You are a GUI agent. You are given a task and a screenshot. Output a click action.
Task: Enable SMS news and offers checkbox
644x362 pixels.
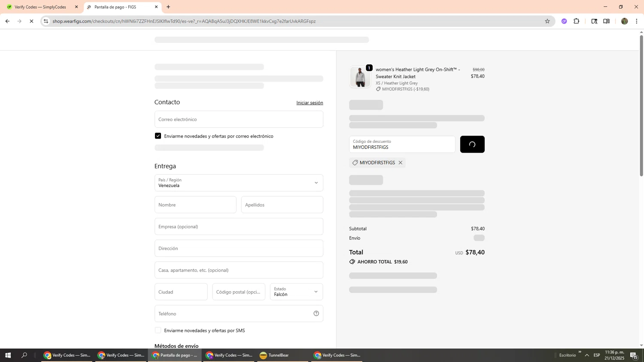tap(158, 330)
